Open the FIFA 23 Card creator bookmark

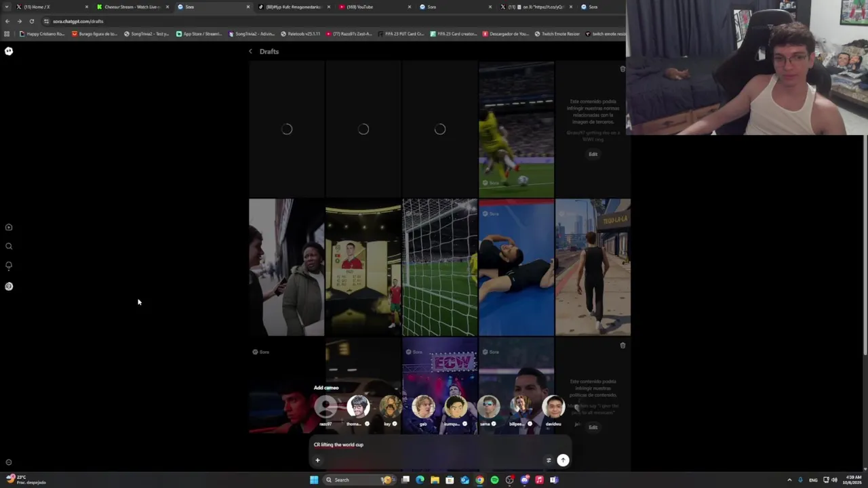454,34
